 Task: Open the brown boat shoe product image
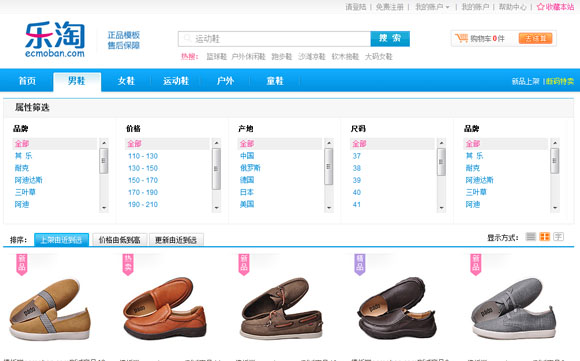click(x=282, y=308)
